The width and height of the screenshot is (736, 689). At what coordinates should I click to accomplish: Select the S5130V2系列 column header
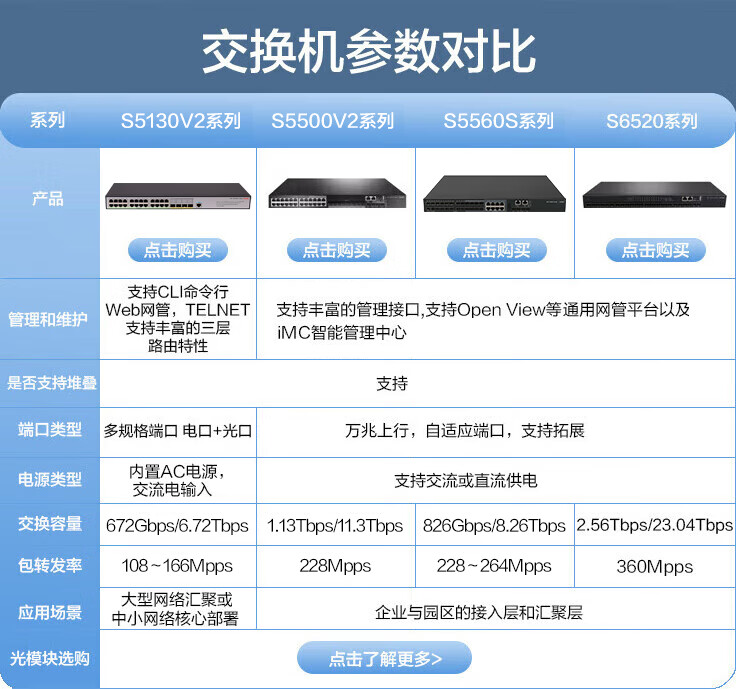180,121
